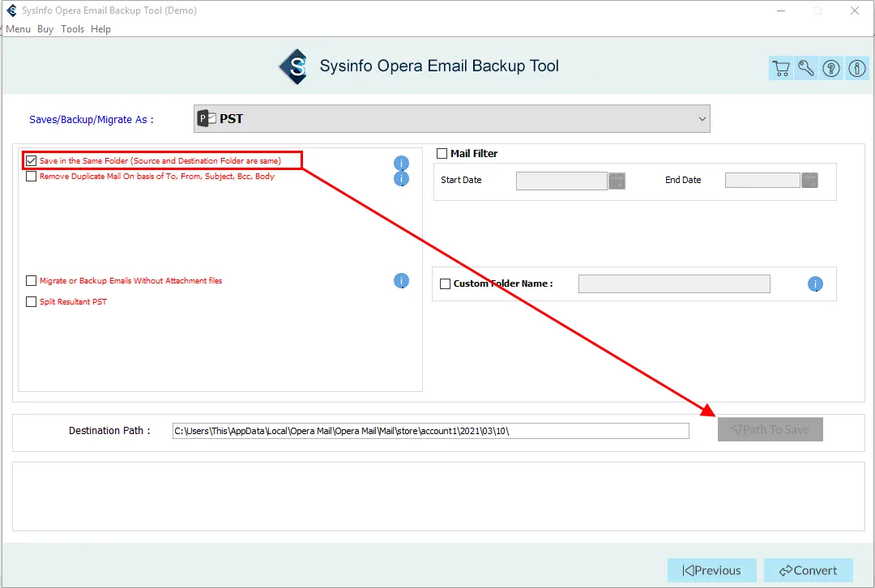Click the Start Date input field
Viewport: 875px width, 588px height.
pyautogui.click(x=561, y=181)
